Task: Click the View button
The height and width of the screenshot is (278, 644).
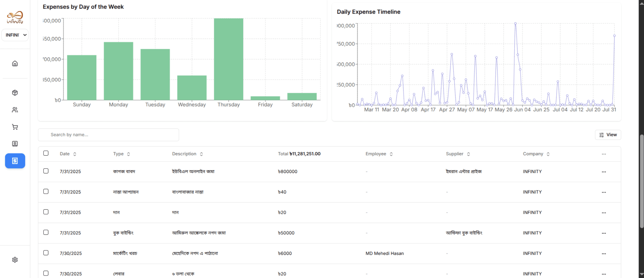Action: click(608, 135)
